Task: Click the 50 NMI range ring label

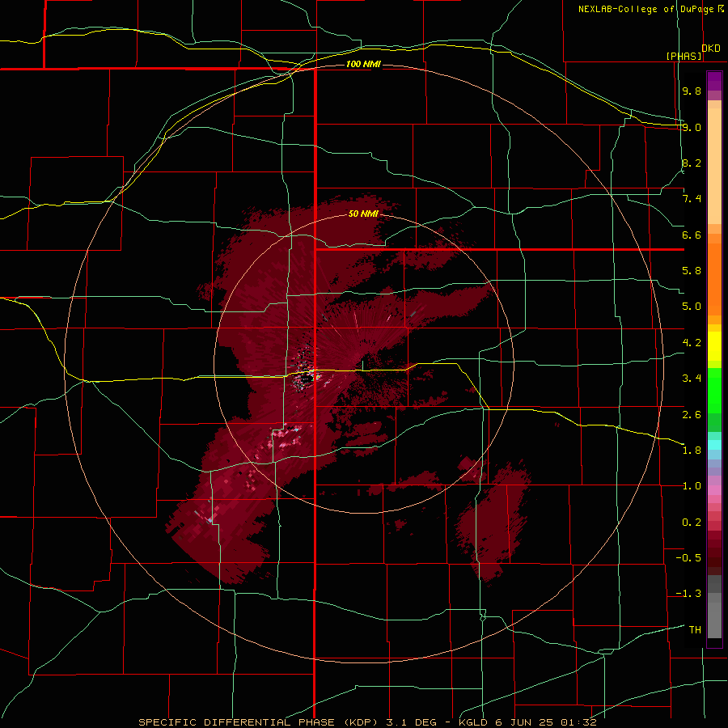Action: click(x=363, y=214)
